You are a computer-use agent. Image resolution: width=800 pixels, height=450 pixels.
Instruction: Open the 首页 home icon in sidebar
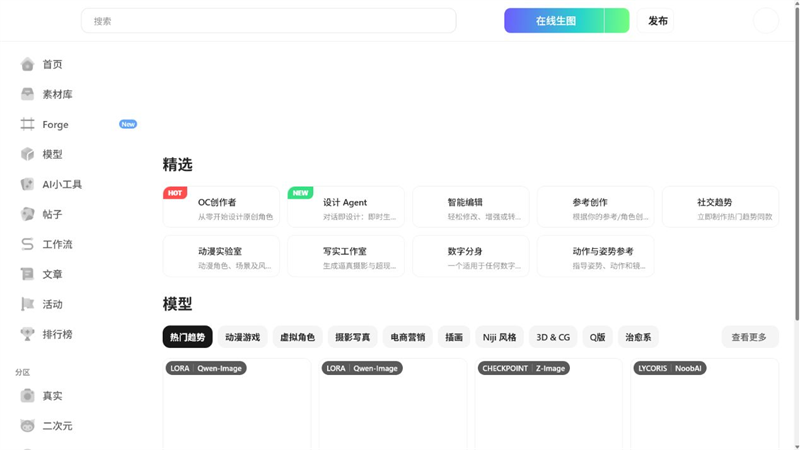click(x=28, y=64)
